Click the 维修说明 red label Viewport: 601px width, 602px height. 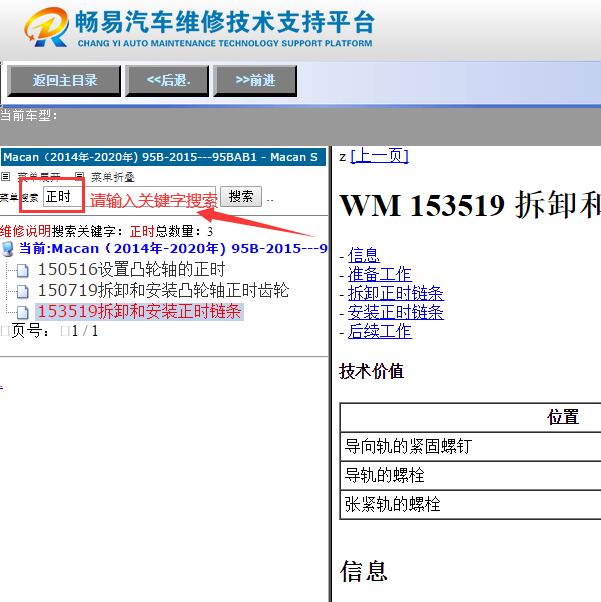[x=25, y=231]
